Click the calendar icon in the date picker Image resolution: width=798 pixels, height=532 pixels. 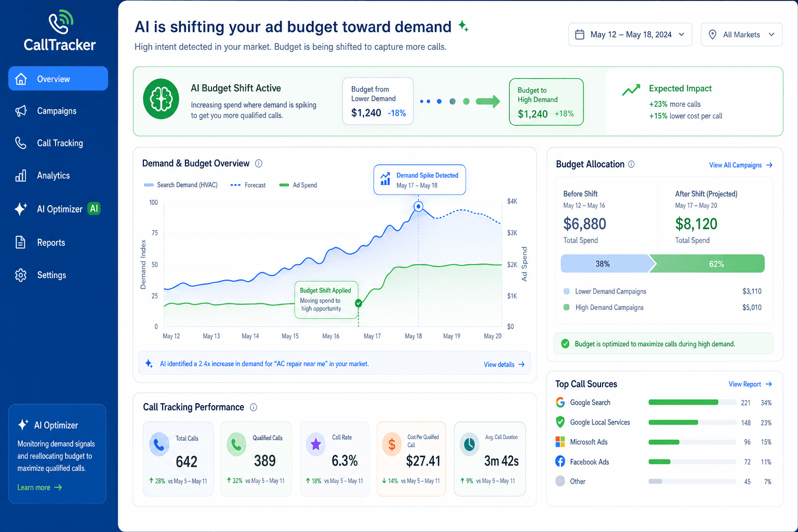pyautogui.click(x=580, y=34)
